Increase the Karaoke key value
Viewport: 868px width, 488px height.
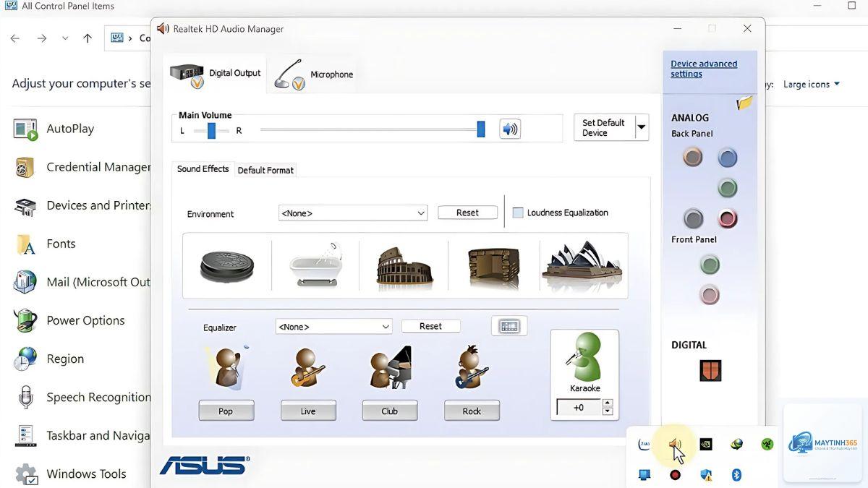click(608, 403)
